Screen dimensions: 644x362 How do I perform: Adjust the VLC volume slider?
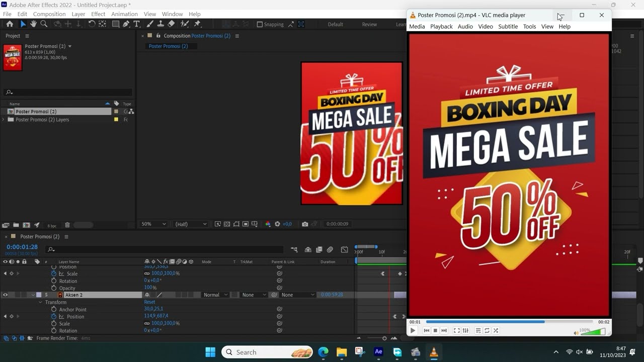(592, 331)
